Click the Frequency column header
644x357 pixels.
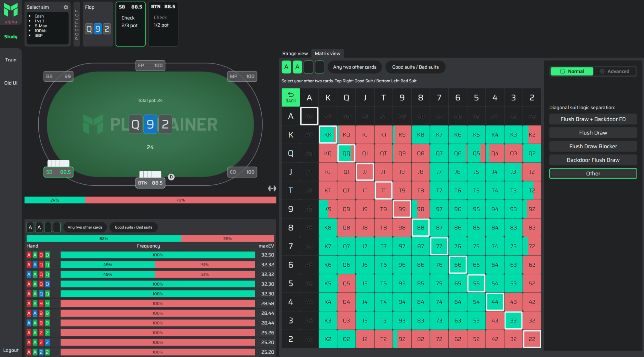(148, 246)
